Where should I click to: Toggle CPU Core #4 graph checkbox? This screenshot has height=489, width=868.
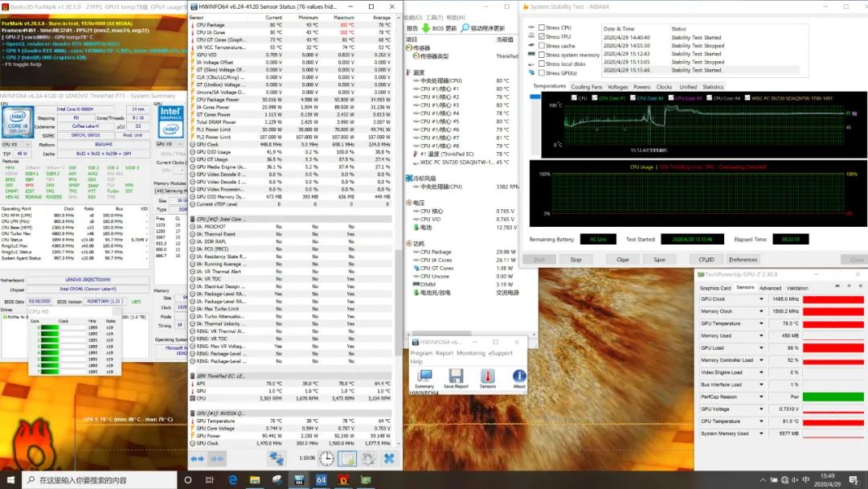point(709,97)
